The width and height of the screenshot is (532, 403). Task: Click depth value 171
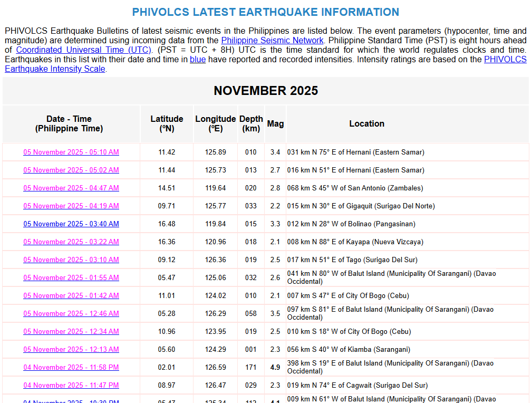(251, 367)
